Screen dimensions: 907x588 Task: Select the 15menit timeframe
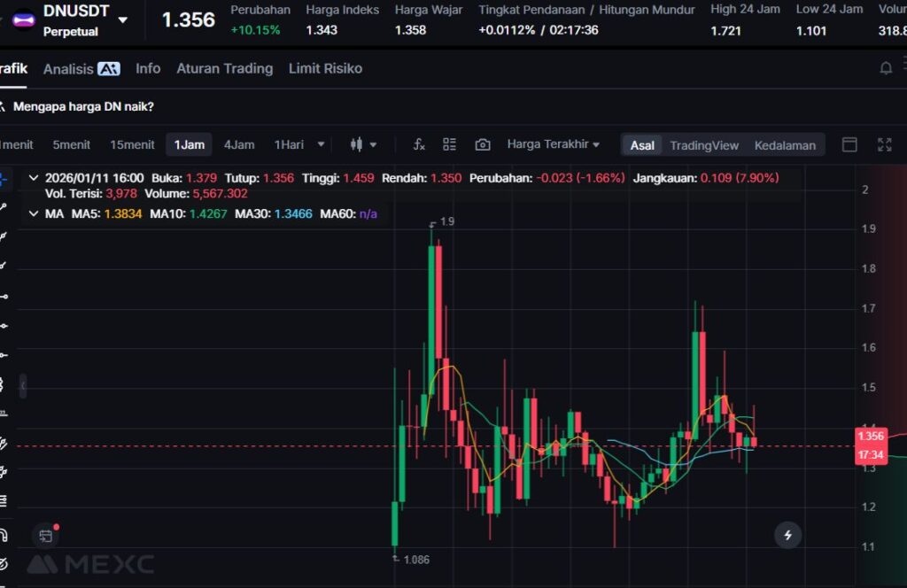tap(132, 144)
